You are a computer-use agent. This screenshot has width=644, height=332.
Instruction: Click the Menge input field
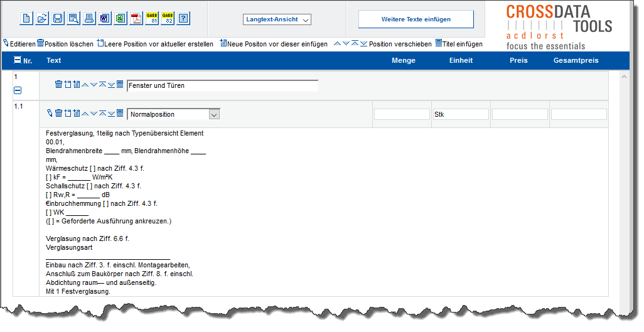pos(402,114)
